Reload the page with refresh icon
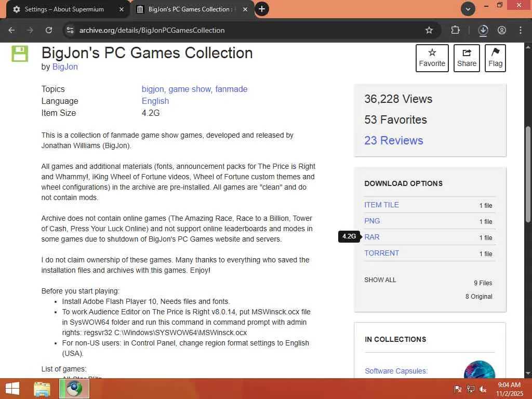This screenshot has width=532, height=399. pyautogui.click(x=49, y=30)
